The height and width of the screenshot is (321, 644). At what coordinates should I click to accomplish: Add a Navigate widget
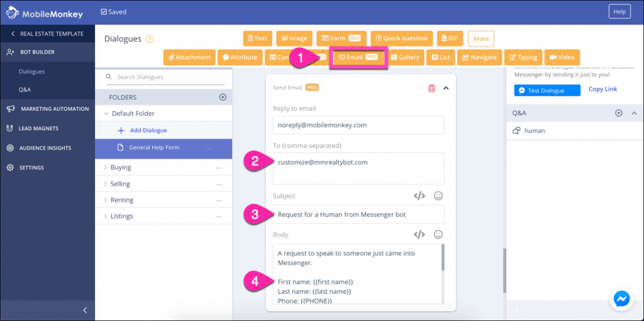[480, 57]
